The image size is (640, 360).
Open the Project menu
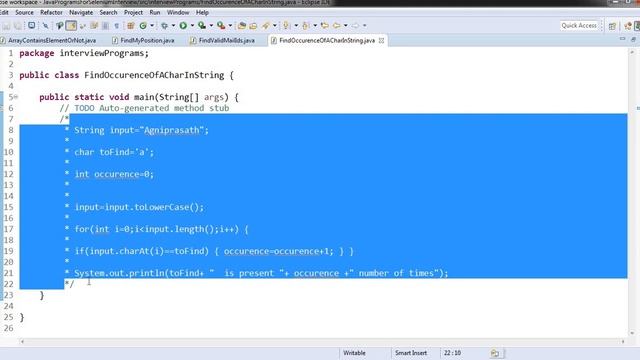pos(133,13)
